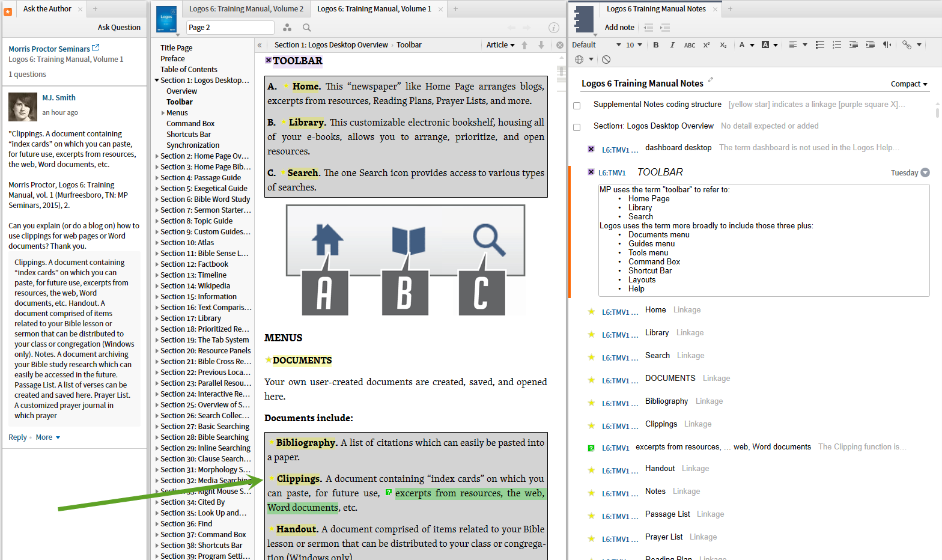942x560 pixels.
Task: Insert hyperlink in note
Action: 907,45
